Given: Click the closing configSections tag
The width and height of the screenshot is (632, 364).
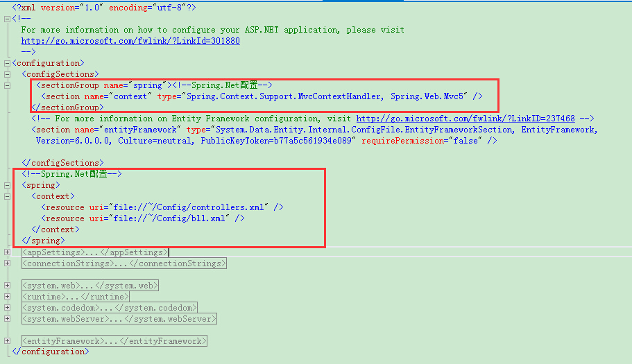Looking at the screenshot, I should (x=62, y=163).
